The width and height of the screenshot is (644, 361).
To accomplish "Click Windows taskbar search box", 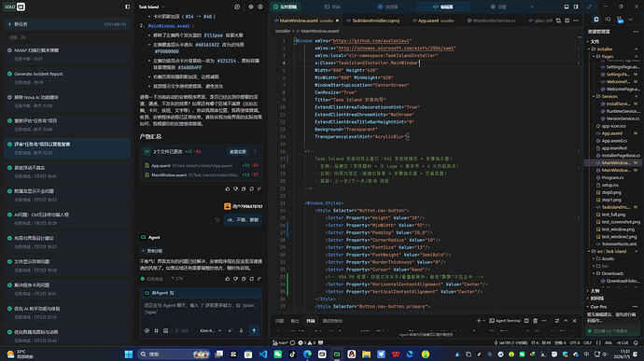I will 175,354.
